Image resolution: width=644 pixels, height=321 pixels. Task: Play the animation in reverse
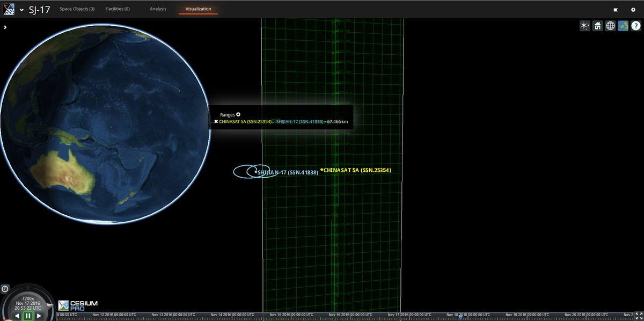[x=17, y=316]
